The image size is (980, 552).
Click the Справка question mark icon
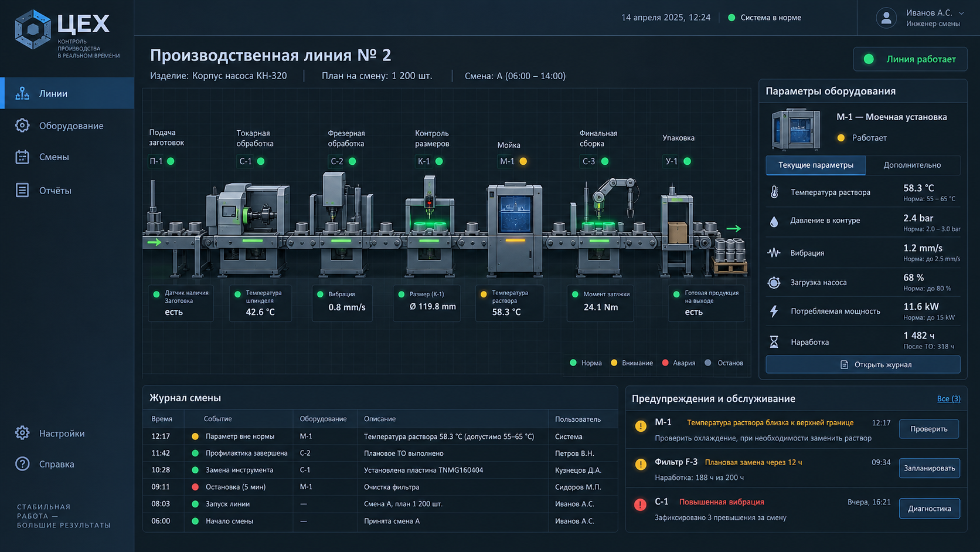click(x=22, y=464)
